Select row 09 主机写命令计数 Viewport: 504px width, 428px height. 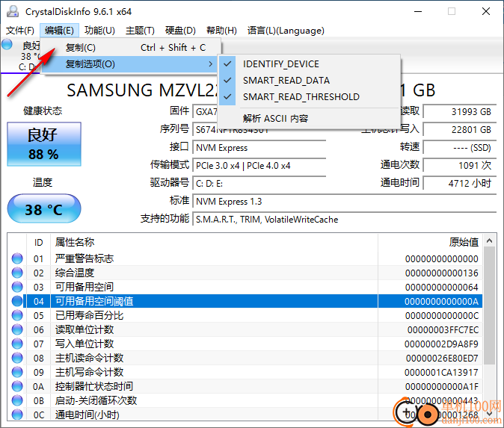(x=245, y=372)
